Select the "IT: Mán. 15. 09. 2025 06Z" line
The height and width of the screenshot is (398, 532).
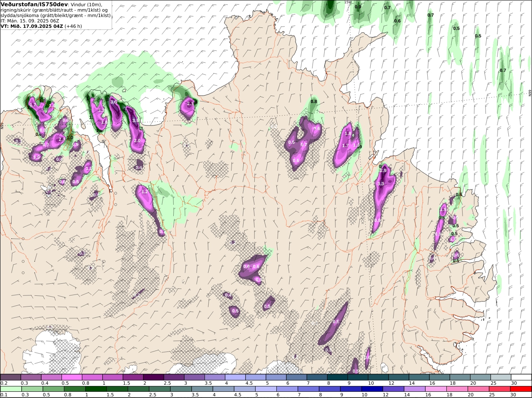30,21
